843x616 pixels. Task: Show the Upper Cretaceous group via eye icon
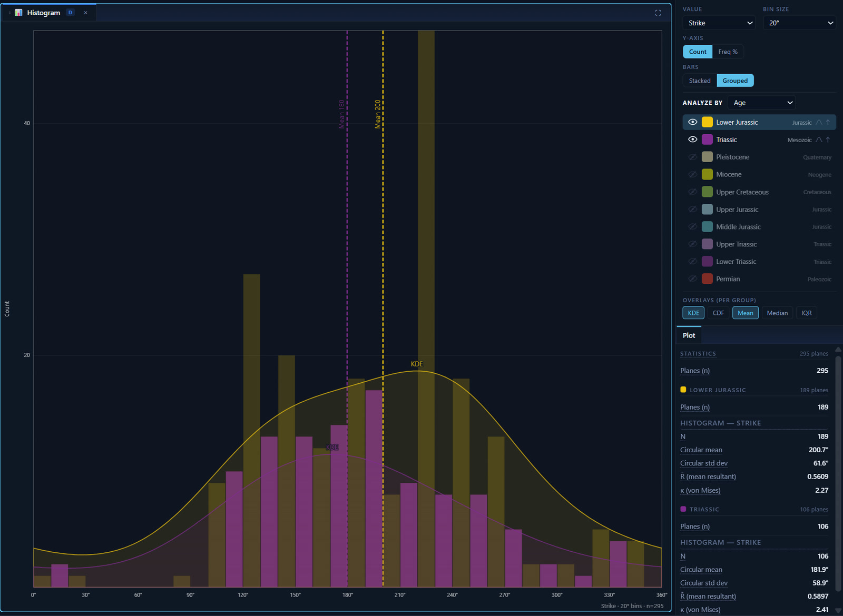point(693,192)
